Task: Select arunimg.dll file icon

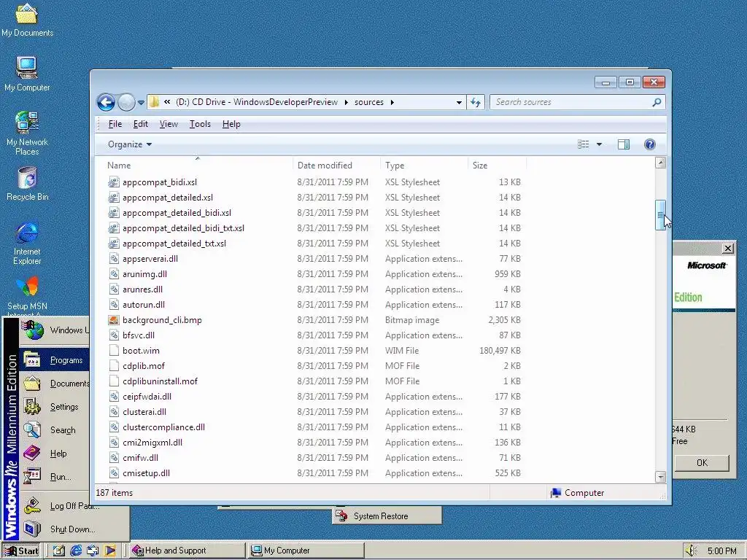Action: coord(113,274)
